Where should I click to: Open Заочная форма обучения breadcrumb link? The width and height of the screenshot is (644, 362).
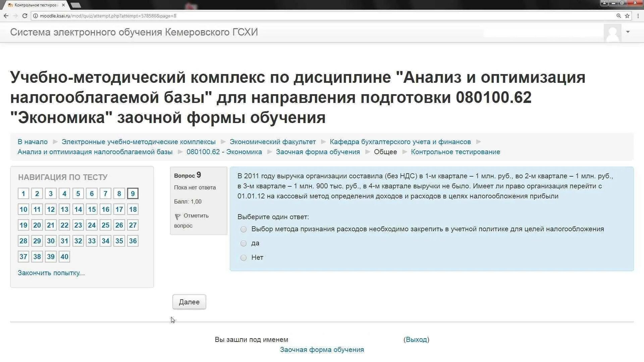[318, 152]
